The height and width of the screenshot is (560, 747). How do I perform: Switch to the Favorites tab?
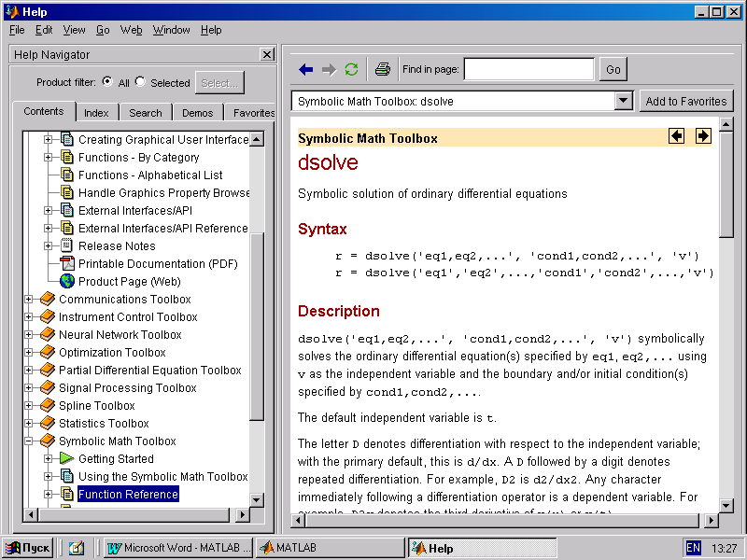point(250,113)
